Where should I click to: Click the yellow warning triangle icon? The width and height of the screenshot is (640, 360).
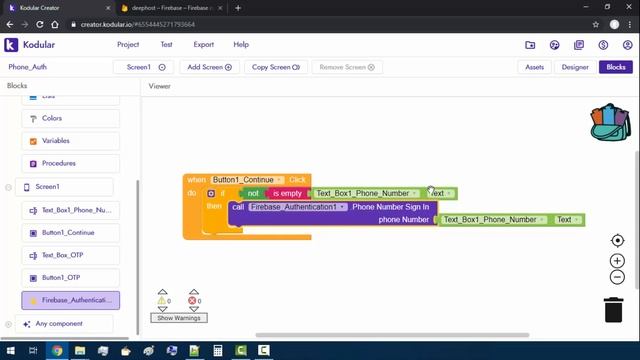coord(162,301)
